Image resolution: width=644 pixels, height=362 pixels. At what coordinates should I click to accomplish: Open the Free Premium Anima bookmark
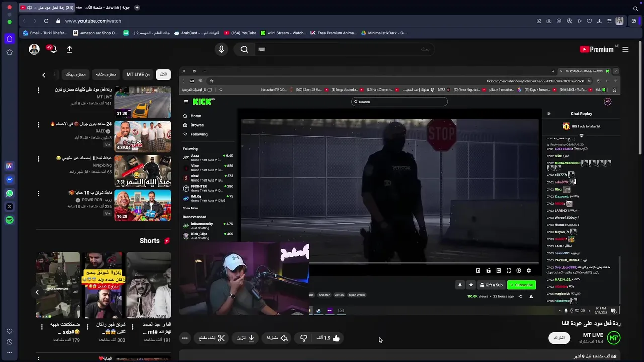coord(333,33)
